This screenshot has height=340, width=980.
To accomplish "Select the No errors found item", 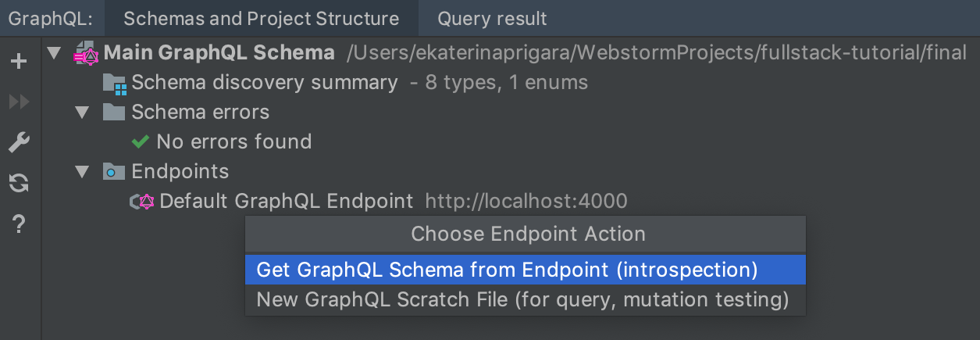I will point(234,141).
